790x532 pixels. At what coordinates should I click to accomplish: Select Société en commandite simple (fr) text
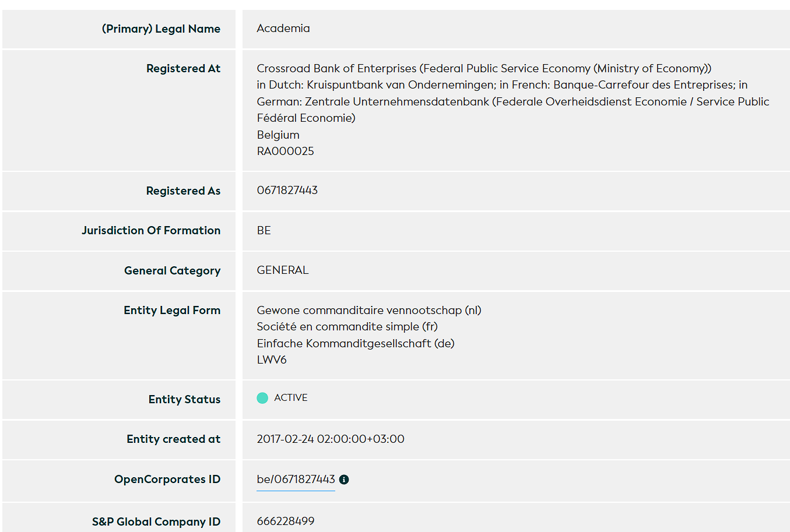click(347, 326)
